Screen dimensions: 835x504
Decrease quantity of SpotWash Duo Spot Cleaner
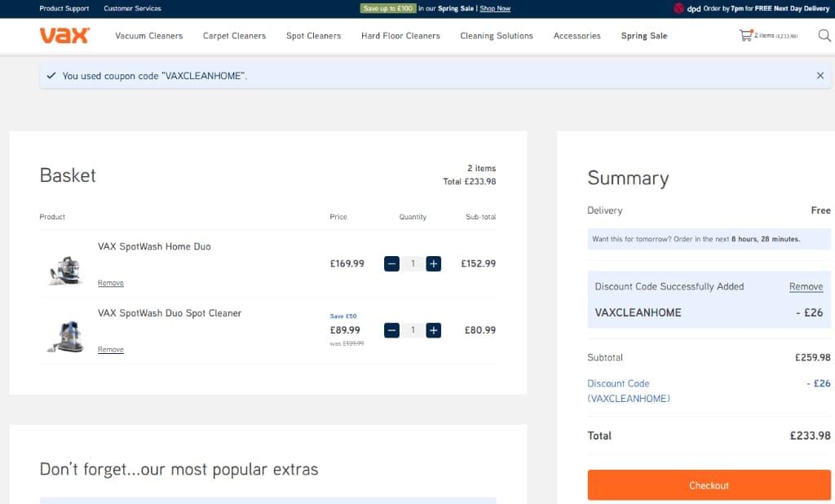[391, 330]
